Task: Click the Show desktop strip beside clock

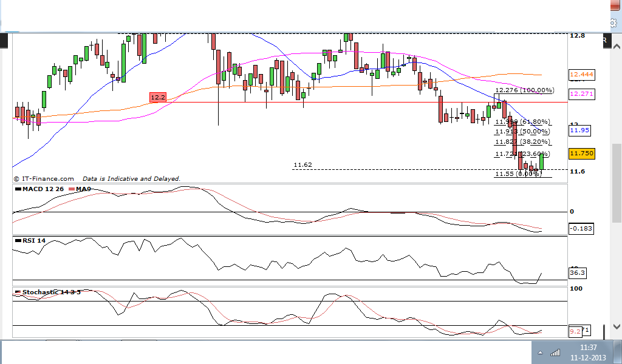Action: (x=619, y=352)
